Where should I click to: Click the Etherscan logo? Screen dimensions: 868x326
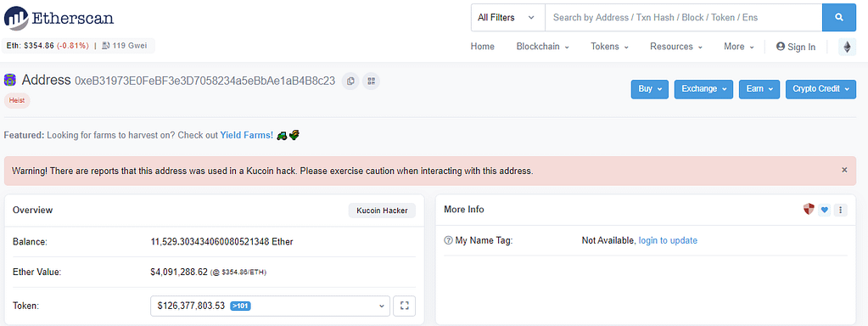click(59, 18)
